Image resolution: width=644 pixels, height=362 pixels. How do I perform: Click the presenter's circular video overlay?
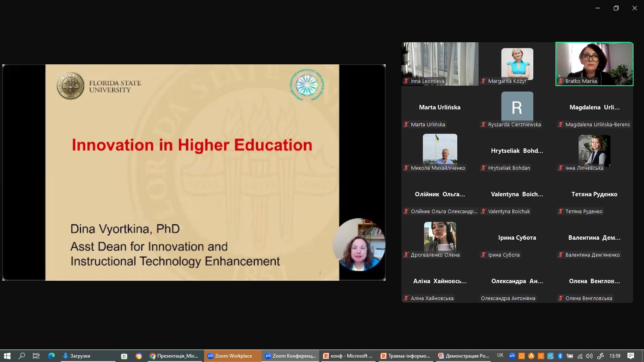pyautogui.click(x=359, y=245)
